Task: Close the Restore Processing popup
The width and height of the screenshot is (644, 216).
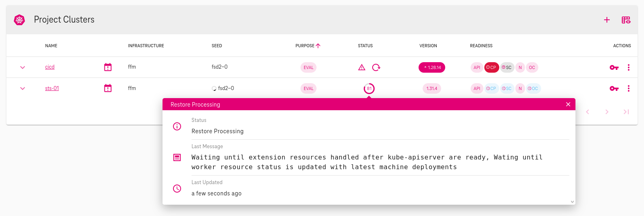Action: pos(568,104)
